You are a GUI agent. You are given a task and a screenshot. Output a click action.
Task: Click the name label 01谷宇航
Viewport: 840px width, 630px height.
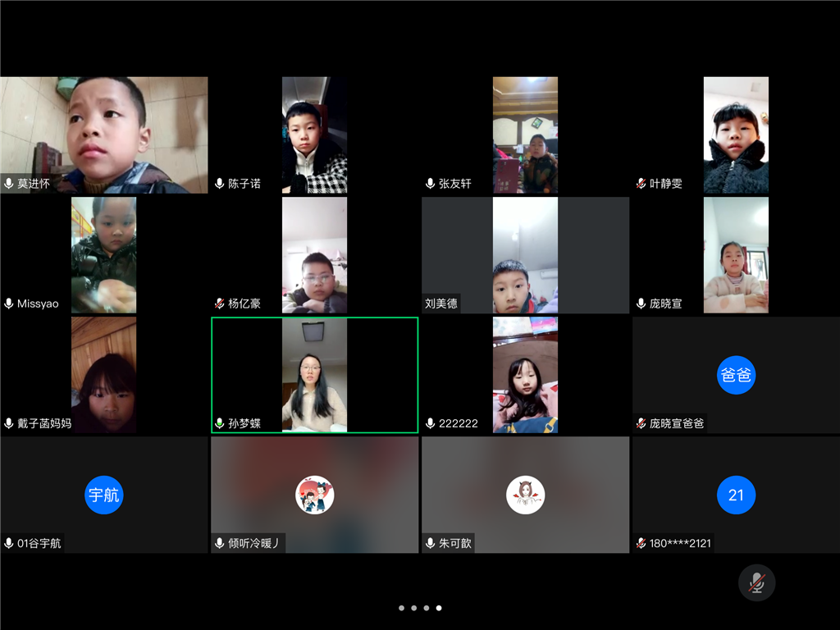(39, 543)
